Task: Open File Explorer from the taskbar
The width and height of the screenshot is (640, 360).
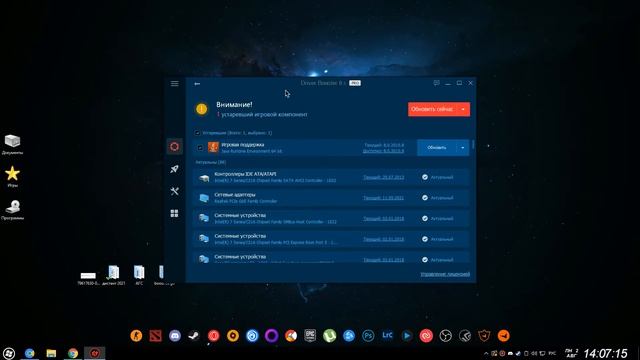Action: click(x=51, y=353)
